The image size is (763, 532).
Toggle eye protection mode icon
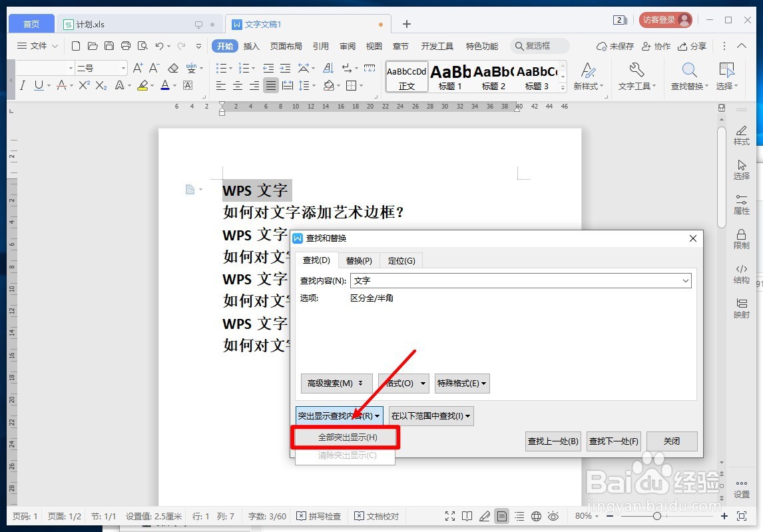pyautogui.click(x=553, y=517)
